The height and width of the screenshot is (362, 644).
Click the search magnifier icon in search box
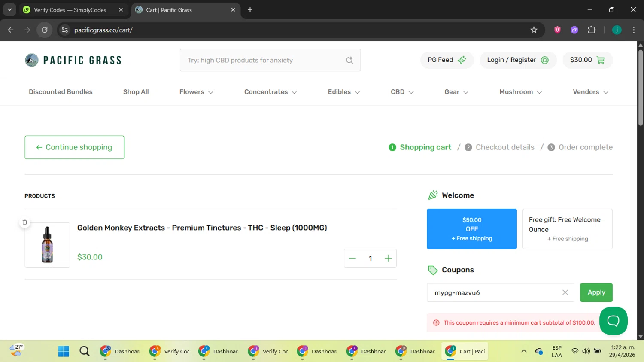tap(349, 60)
